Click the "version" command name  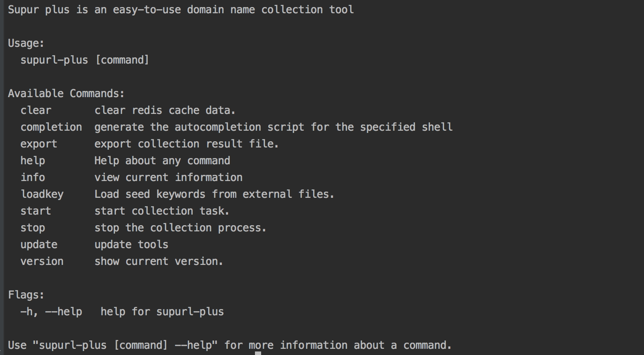(x=42, y=261)
